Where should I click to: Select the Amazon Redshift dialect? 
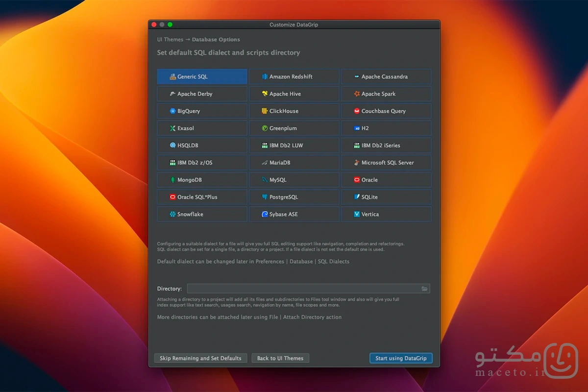click(x=294, y=76)
